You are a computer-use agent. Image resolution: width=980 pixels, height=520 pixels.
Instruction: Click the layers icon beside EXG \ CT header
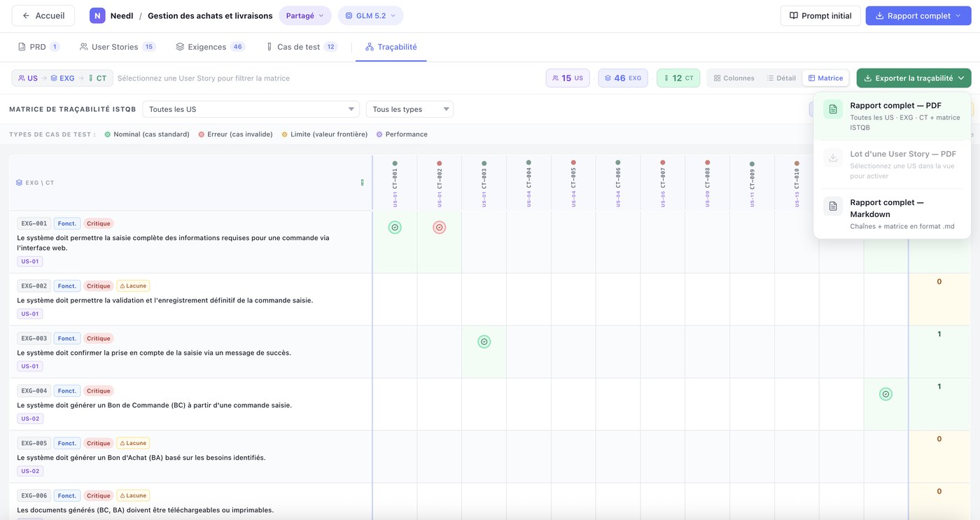point(20,183)
